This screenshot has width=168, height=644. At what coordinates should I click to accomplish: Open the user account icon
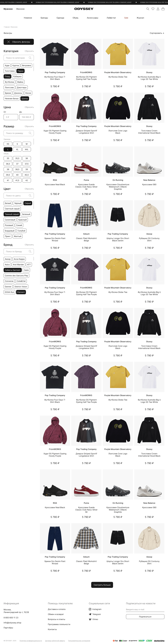point(158,9)
